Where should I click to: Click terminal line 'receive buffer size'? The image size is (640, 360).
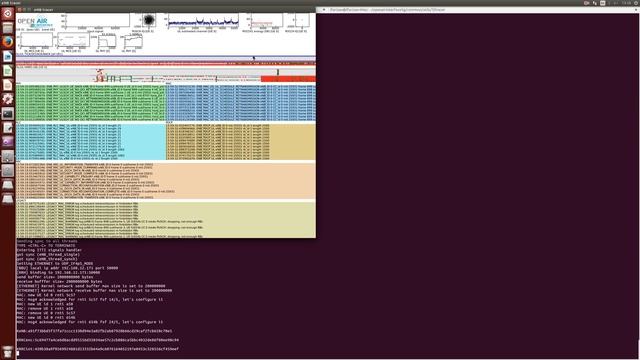point(59,282)
